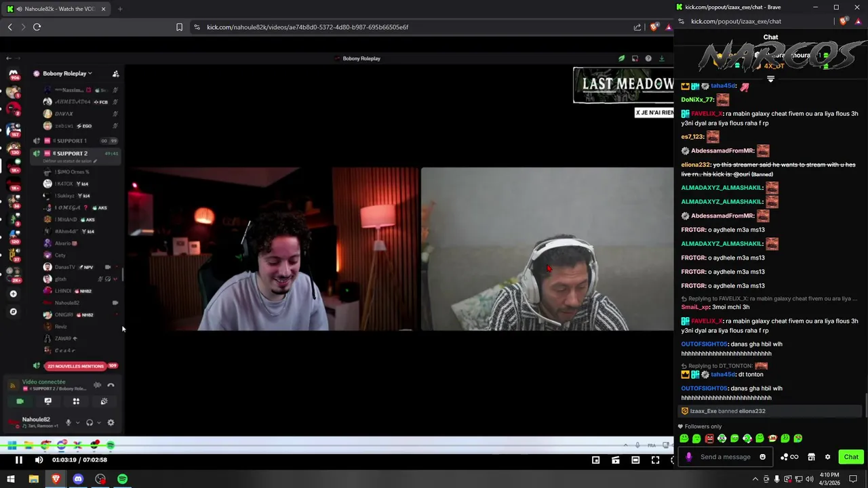
Task: Mute the video player volume
Action: 39,460
